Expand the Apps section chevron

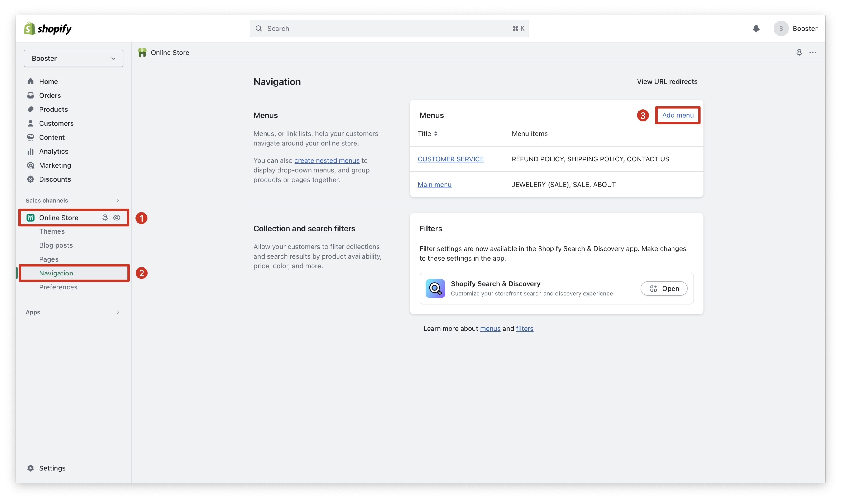pyautogui.click(x=118, y=312)
